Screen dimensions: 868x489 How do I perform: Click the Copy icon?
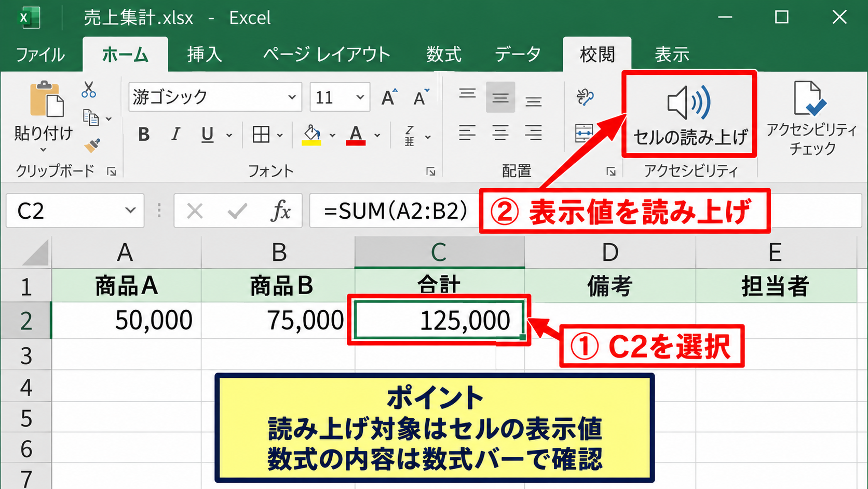pyautogui.click(x=91, y=118)
